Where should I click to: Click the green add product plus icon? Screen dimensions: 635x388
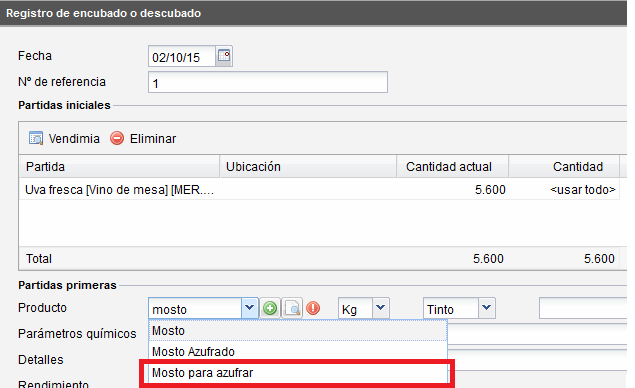270,309
